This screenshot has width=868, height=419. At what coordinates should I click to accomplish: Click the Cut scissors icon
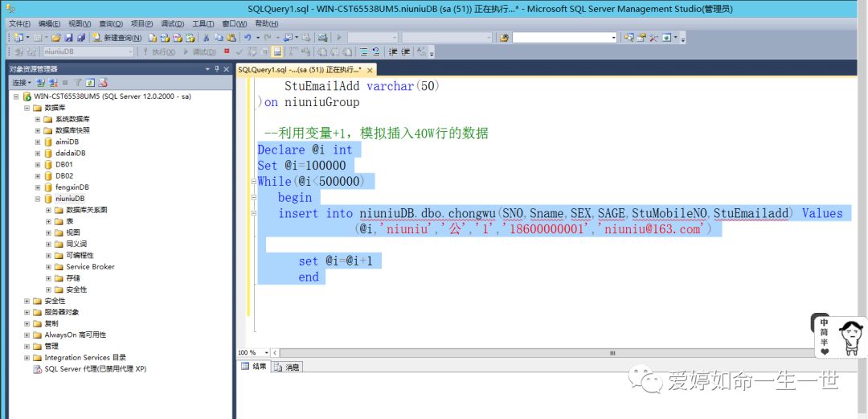pyautogui.click(x=206, y=38)
